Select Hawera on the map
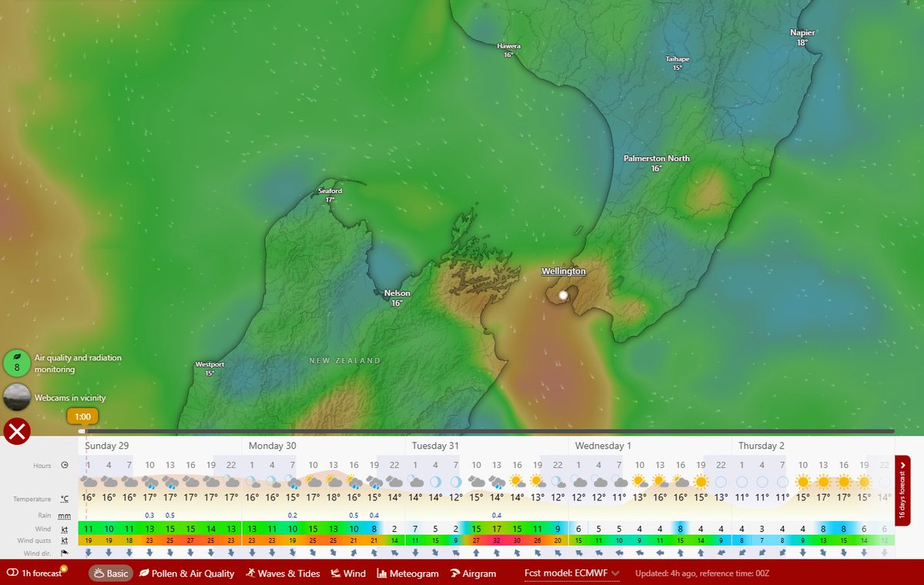 [x=508, y=50]
